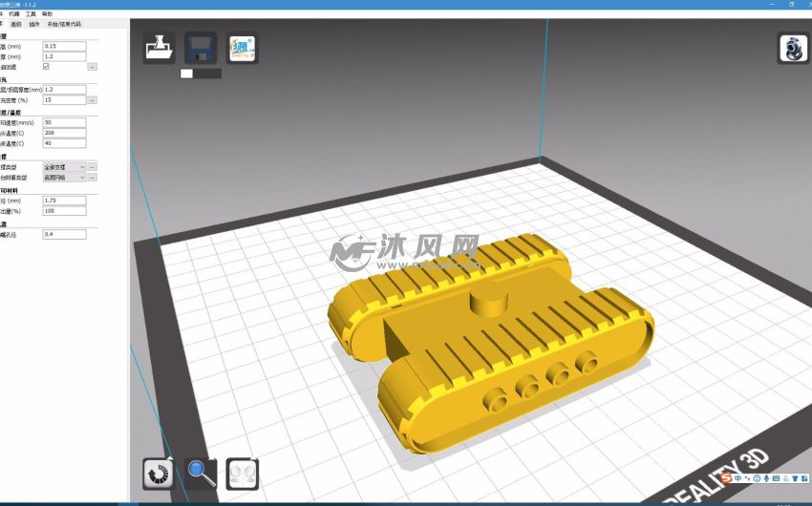
Task: Click the '...' button beside retraction checkbox
Action: (92, 67)
